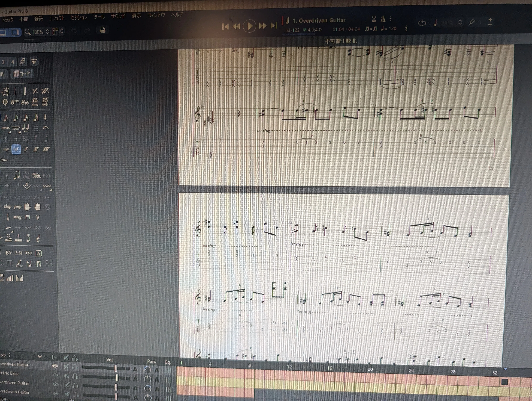532x401 pixels.
Task: Start playback with the Play button
Action: (250, 26)
